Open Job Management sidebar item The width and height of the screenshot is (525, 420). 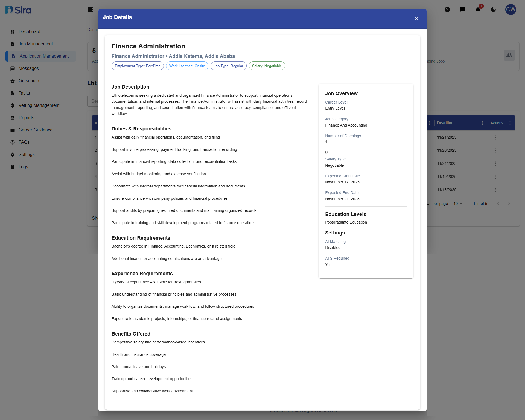click(x=36, y=44)
